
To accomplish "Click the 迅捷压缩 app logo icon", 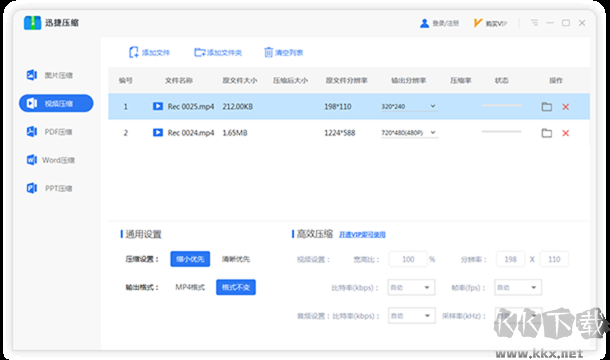I will 32,23.
